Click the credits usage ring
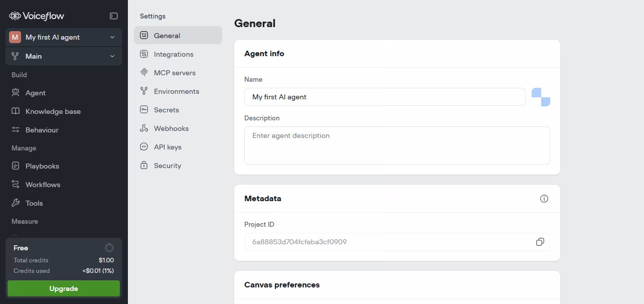 109,248
